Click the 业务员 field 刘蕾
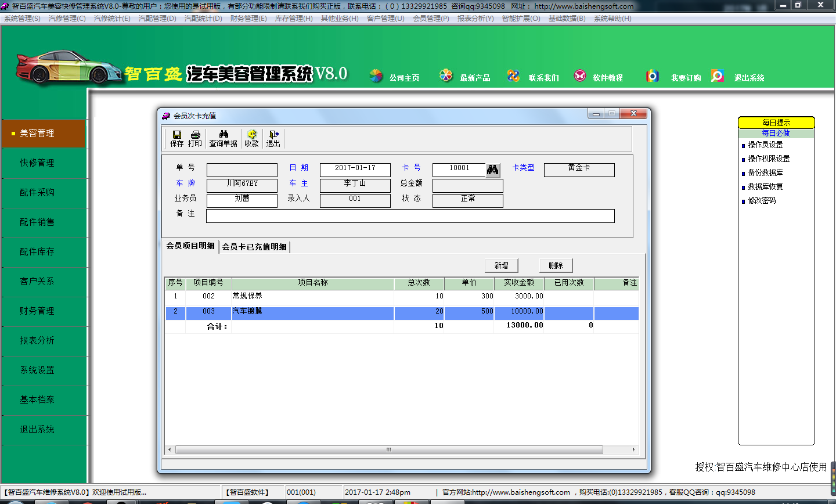Image resolution: width=836 pixels, height=504 pixels. 242,200
